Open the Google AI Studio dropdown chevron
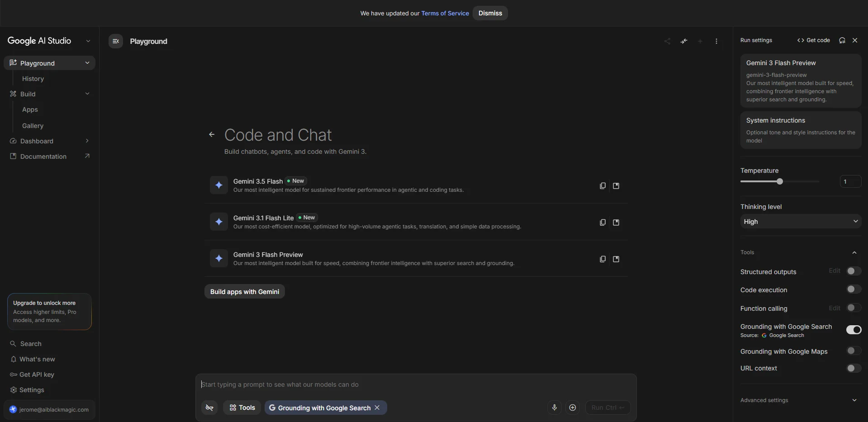Screen dimensions: 868x422 pos(88,41)
